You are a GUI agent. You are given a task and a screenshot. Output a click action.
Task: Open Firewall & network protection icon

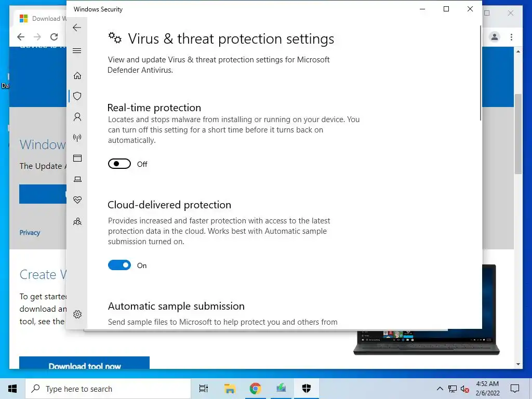77,138
